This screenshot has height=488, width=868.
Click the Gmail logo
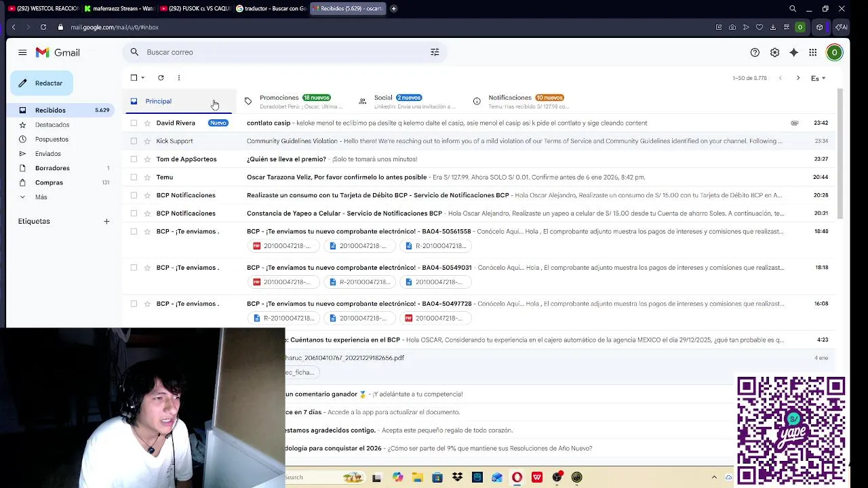58,52
